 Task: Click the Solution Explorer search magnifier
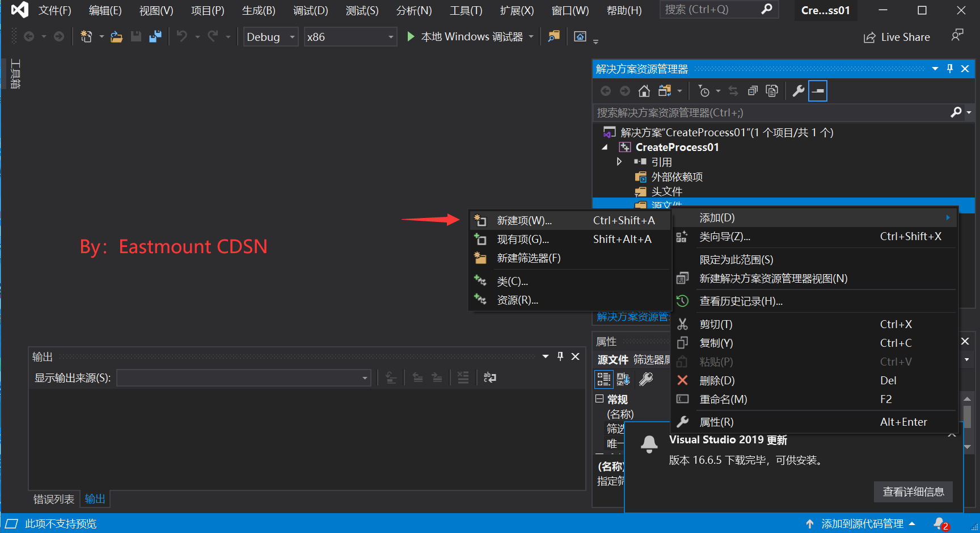point(956,112)
